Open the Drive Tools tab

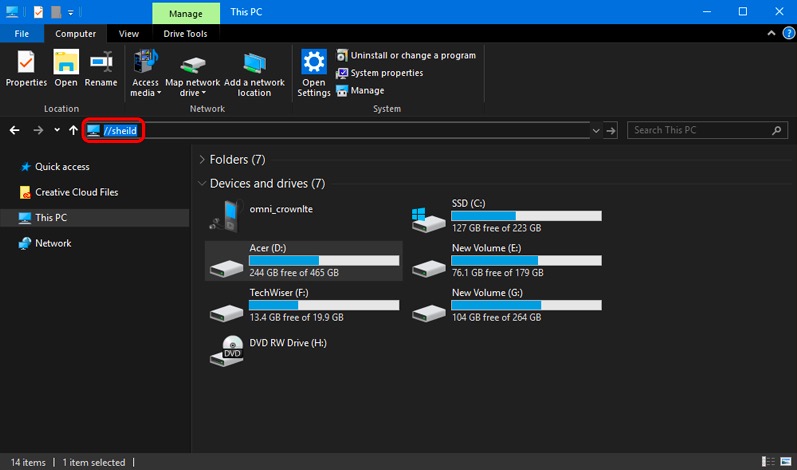coord(185,34)
